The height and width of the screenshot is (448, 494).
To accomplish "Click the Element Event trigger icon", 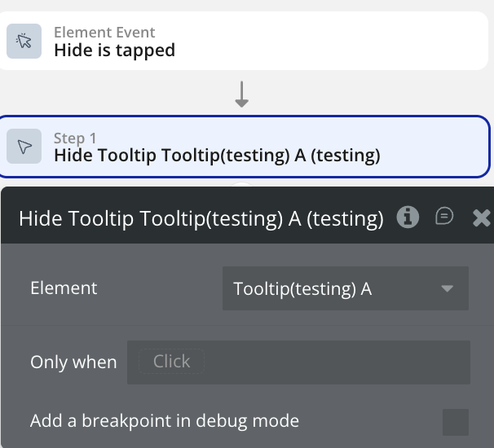I will click(x=24, y=42).
